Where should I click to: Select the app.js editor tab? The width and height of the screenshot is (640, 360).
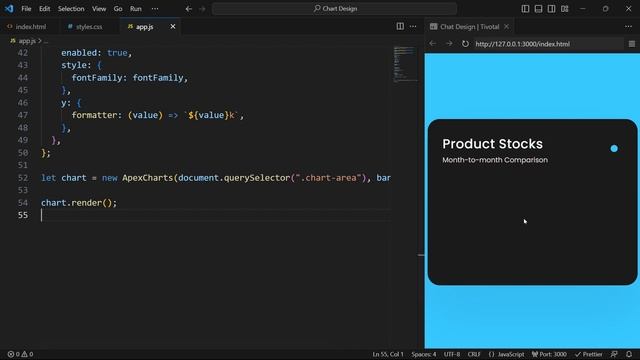144,27
